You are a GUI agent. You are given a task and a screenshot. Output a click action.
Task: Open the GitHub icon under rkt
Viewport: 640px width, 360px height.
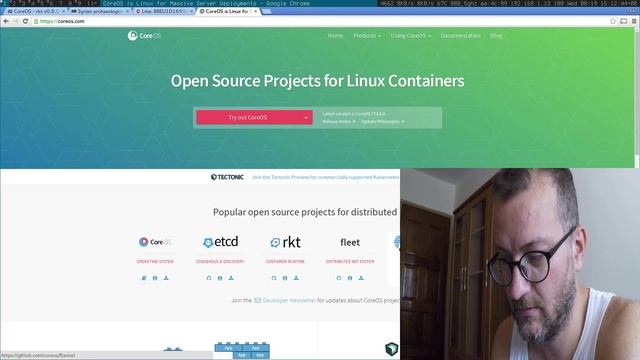click(x=274, y=278)
